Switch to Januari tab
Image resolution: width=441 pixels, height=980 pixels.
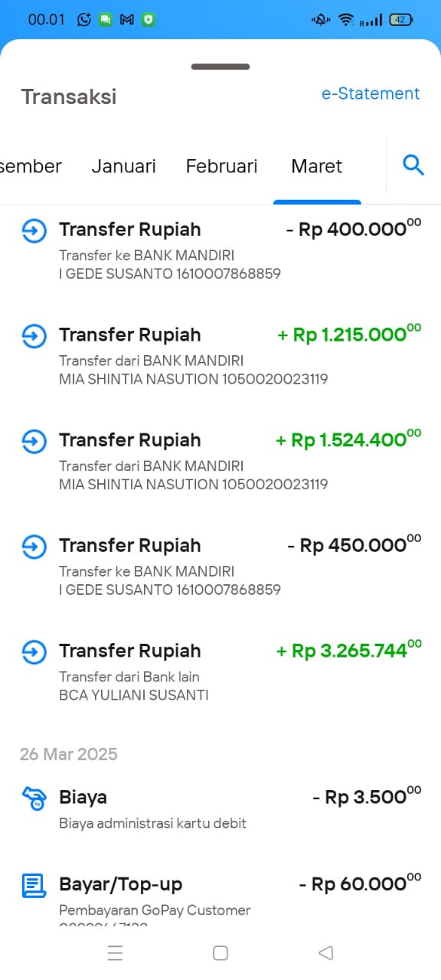123,166
